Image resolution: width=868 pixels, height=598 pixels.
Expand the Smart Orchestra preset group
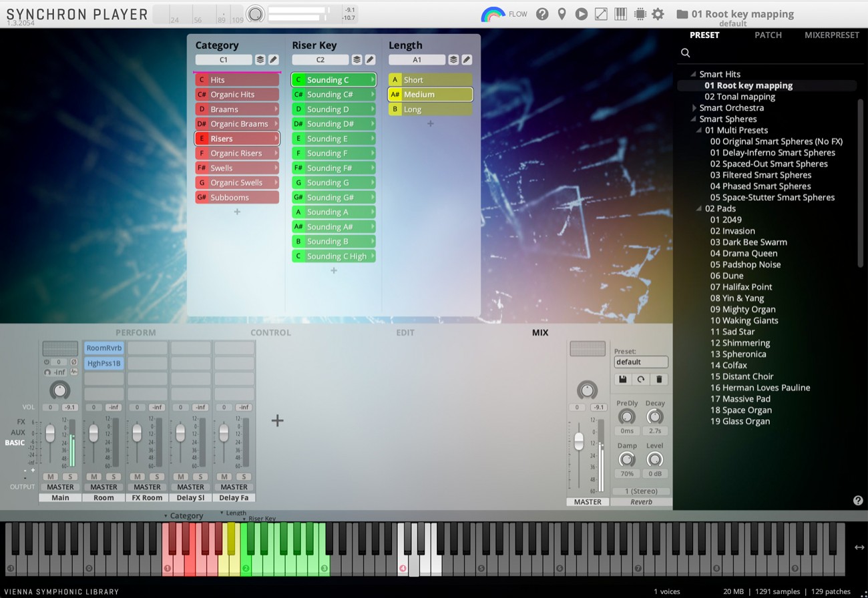pyautogui.click(x=694, y=107)
